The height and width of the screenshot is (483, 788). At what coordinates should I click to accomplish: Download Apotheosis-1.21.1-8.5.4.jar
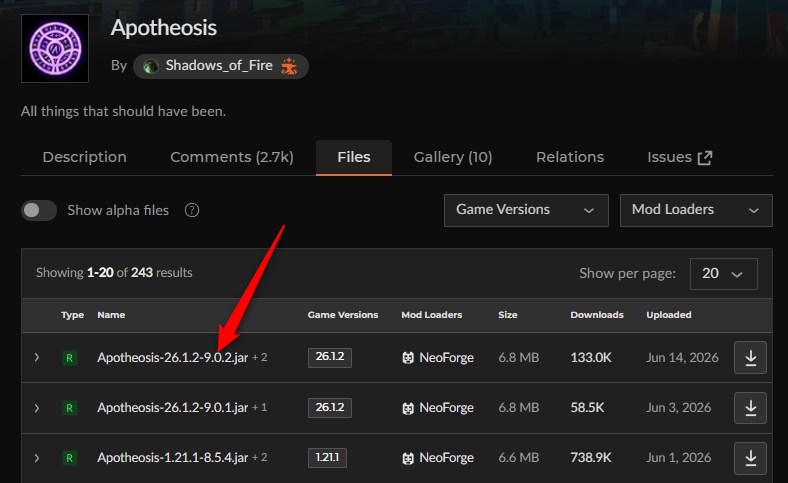click(750, 458)
